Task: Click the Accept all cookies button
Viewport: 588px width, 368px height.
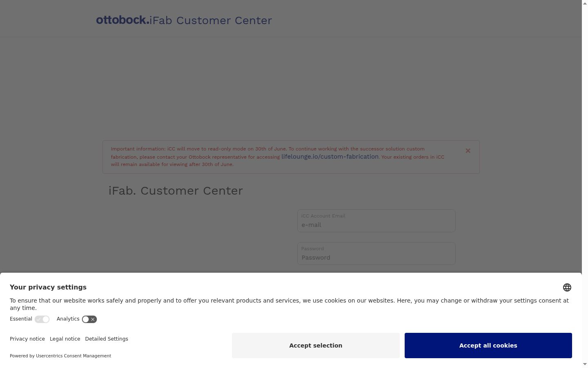Action: point(488,346)
